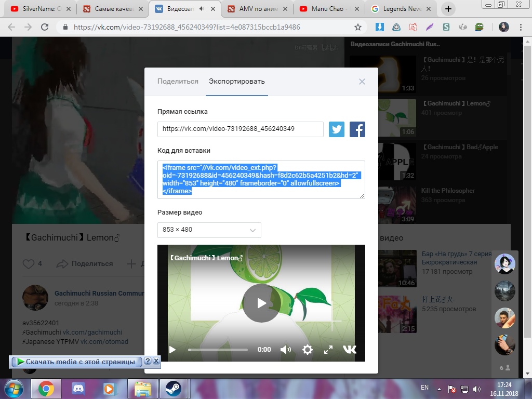Share the video via Twitter icon
Image resolution: width=532 pixels, height=399 pixels.
337,129
